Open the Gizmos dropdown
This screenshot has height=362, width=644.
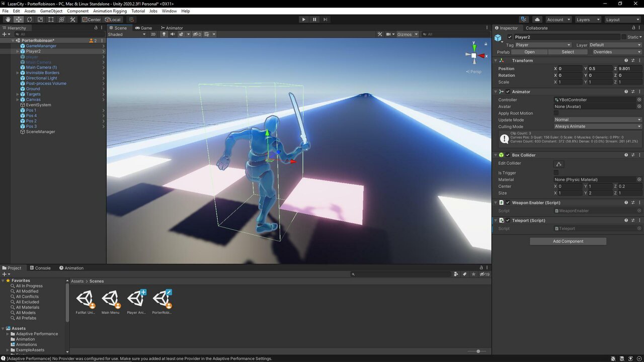coord(407,34)
